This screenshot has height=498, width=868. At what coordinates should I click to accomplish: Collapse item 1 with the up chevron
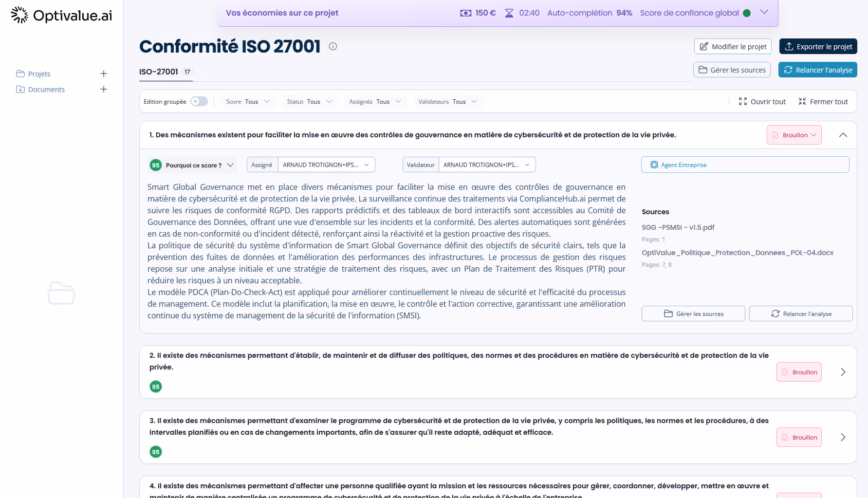pyautogui.click(x=843, y=135)
